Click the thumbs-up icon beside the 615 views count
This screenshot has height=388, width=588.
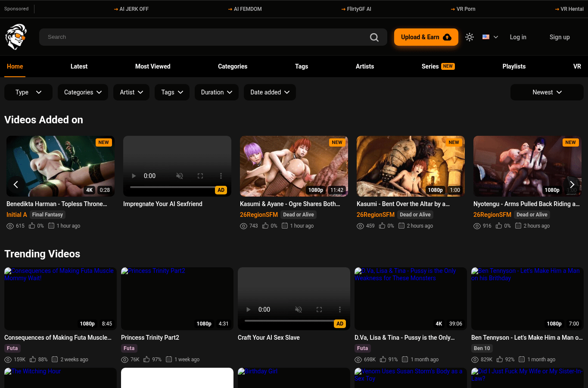click(x=32, y=225)
